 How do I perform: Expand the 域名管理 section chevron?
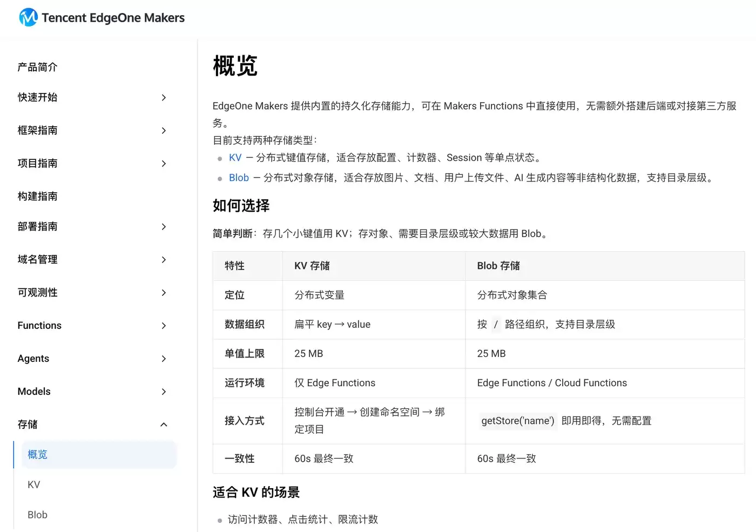click(x=164, y=259)
